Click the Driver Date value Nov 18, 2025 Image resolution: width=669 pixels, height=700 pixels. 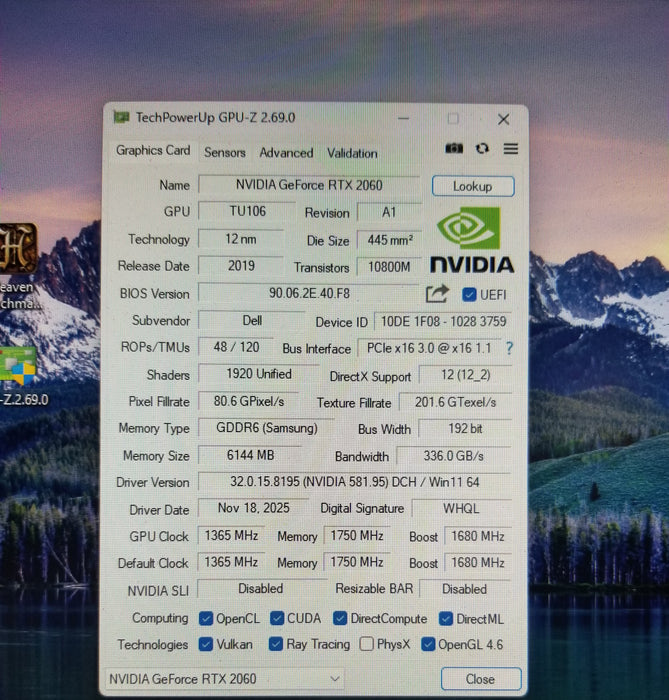pos(253,508)
